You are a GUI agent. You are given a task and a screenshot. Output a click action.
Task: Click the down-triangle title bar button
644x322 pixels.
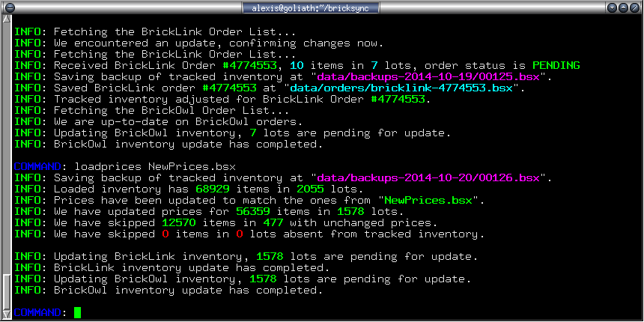[x=613, y=7]
